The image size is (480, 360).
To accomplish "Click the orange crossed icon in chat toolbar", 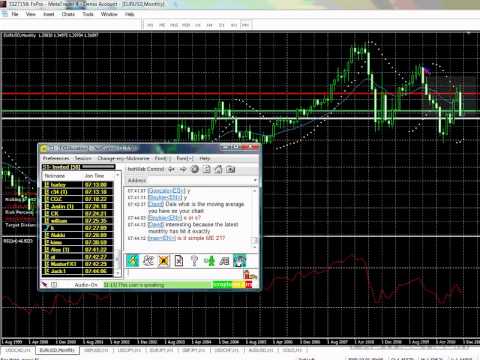I will [163, 261].
